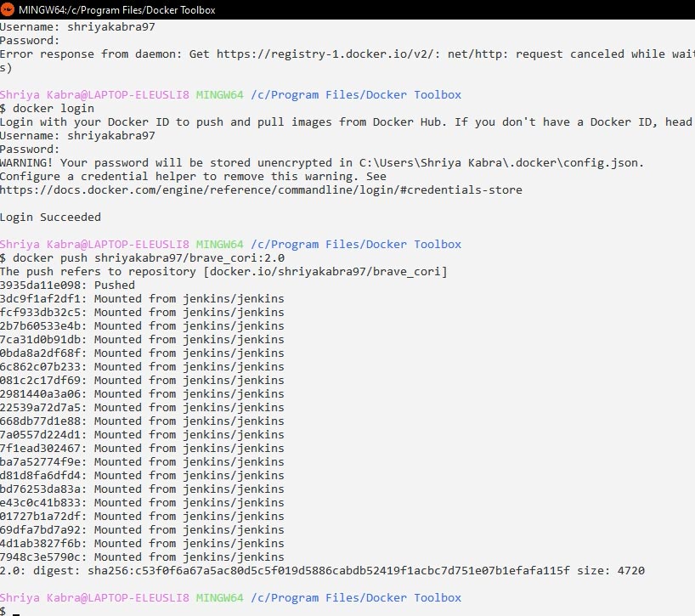This screenshot has height=616, width=695.
Task: Click the docs.docker.com credentials-store URL
Action: pos(261,189)
